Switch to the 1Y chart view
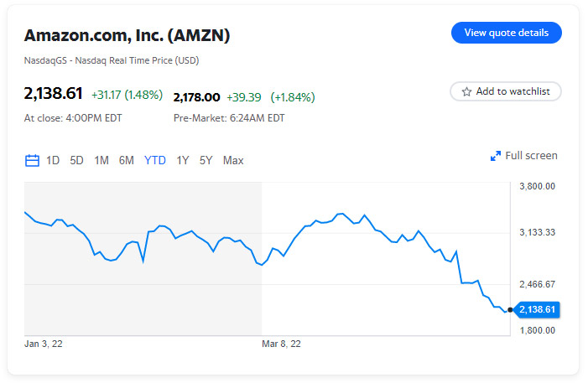Image resolution: width=588 pixels, height=383 pixels. [x=182, y=160]
